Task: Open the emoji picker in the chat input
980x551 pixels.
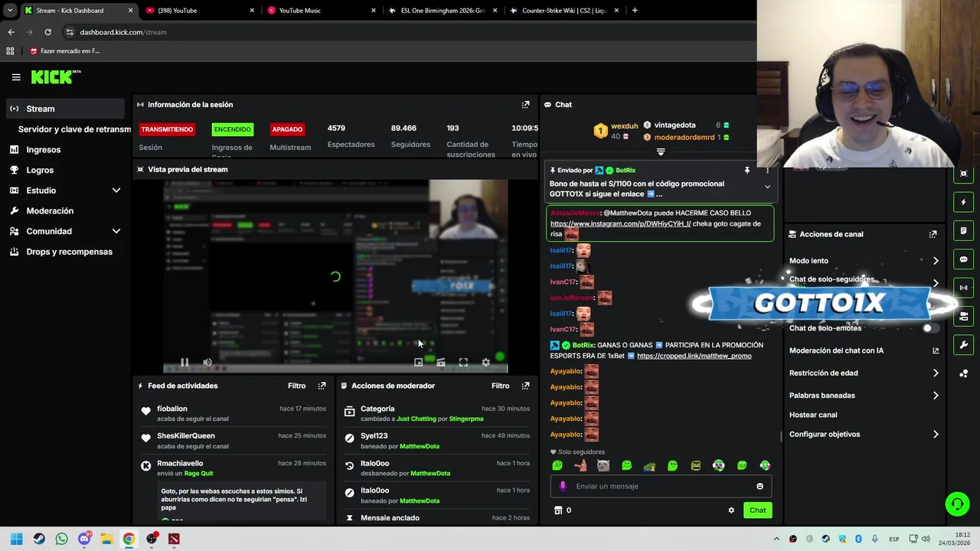Action: (x=759, y=486)
